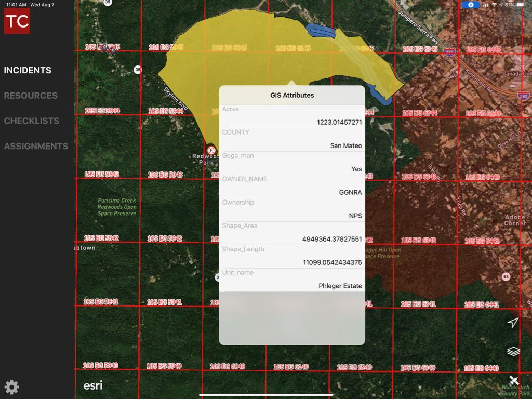Tap the 10S EG 5844 grid label
Image resolution: width=532 pixels, height=399 pixels.
(x=102, y=111)
